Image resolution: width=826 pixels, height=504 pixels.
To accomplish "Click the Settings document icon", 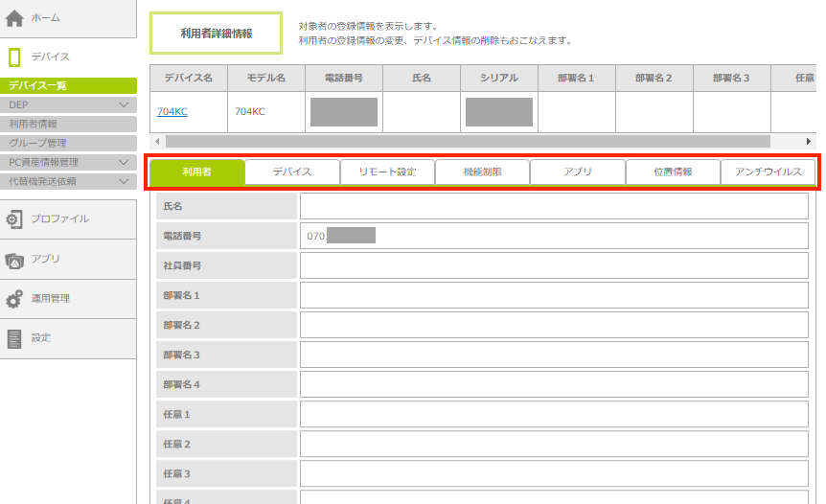I will 14,338.
